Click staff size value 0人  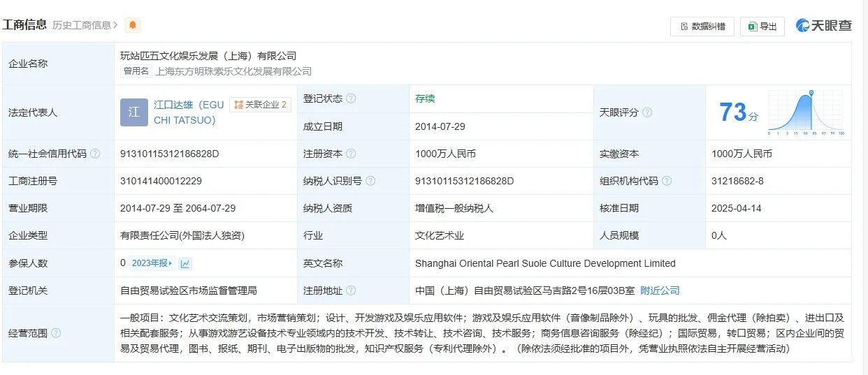pos(719,235)
